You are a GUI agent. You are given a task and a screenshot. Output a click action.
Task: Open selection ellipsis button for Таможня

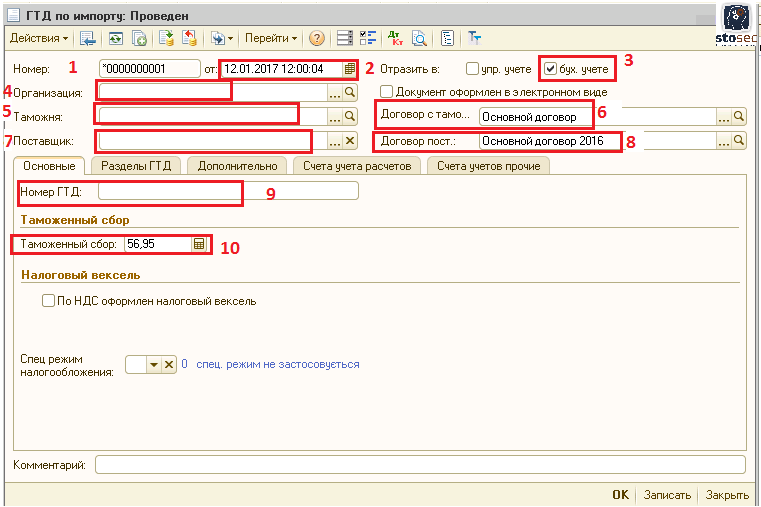(335, 116)
